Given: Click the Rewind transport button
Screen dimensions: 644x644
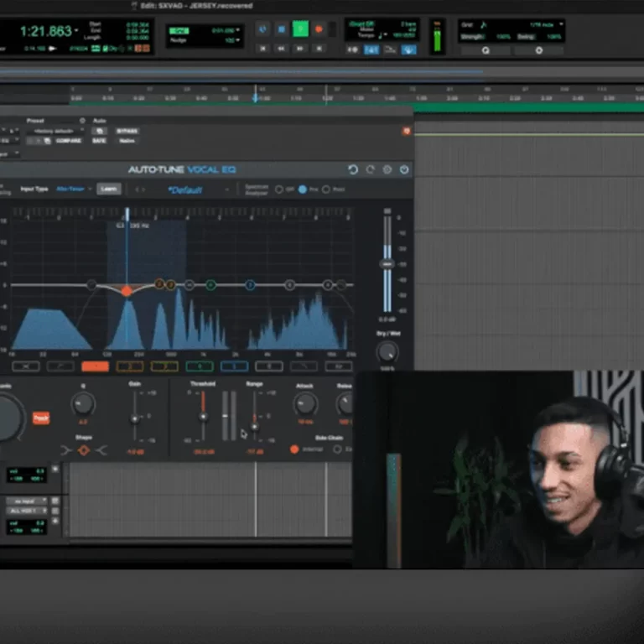Looking at the screenshot, I should [x=282, y=49].
